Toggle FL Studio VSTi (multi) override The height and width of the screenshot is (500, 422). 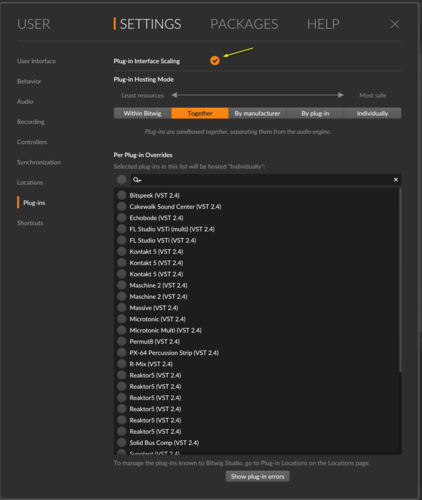[x=122, y=229]
